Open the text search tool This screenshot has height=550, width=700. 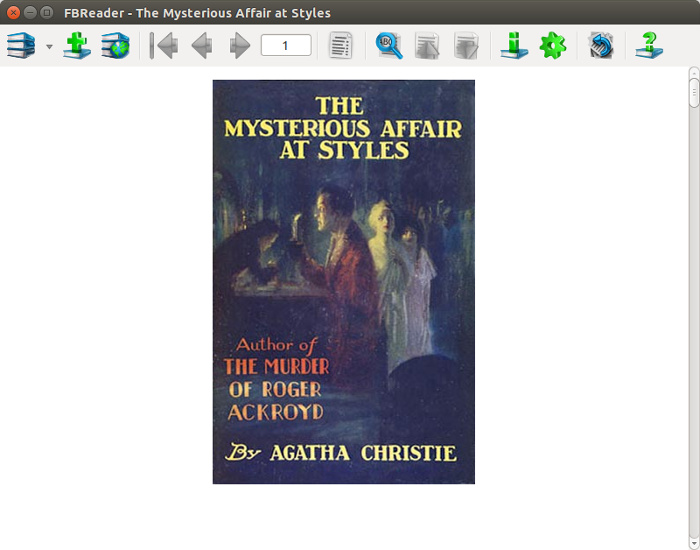click(x=389, y=45)
